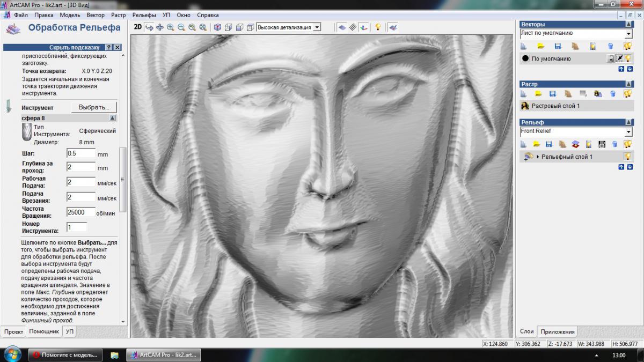Image resolution: width=644 pixels, height=362 pixels.
Task: Open the Рельефы menu
Action: point(144,15)
